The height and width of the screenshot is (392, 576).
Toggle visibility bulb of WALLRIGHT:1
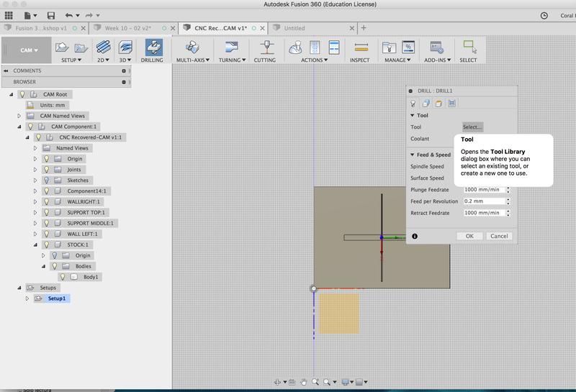47,202
